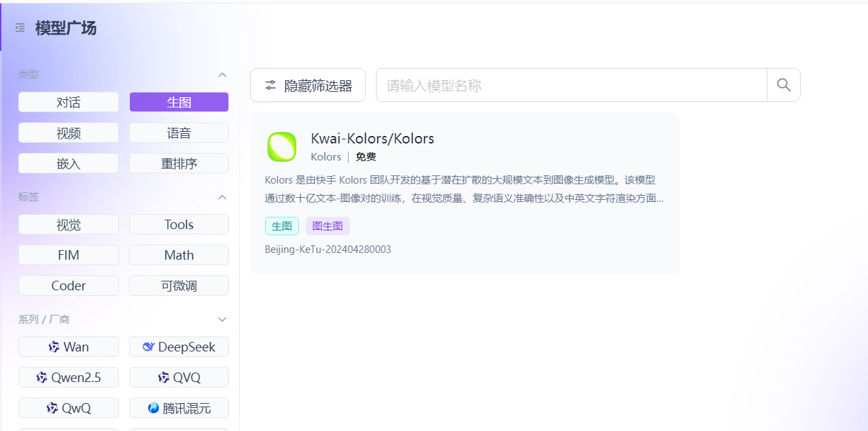
Task: Open the Kwai-Kolors/Kolors model title
Action: pos(372,139)
